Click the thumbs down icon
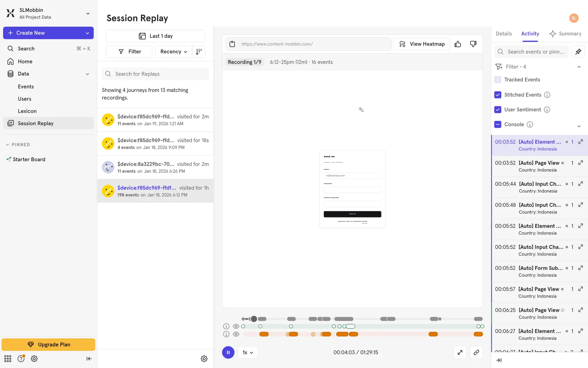This screenshot has width=588, height=368. tap(473, 44)
